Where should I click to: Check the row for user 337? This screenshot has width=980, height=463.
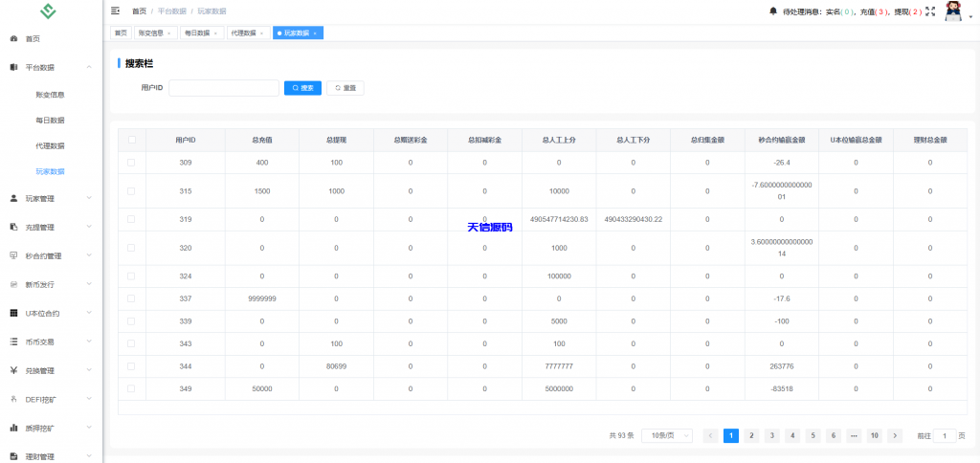pos(131,298)
